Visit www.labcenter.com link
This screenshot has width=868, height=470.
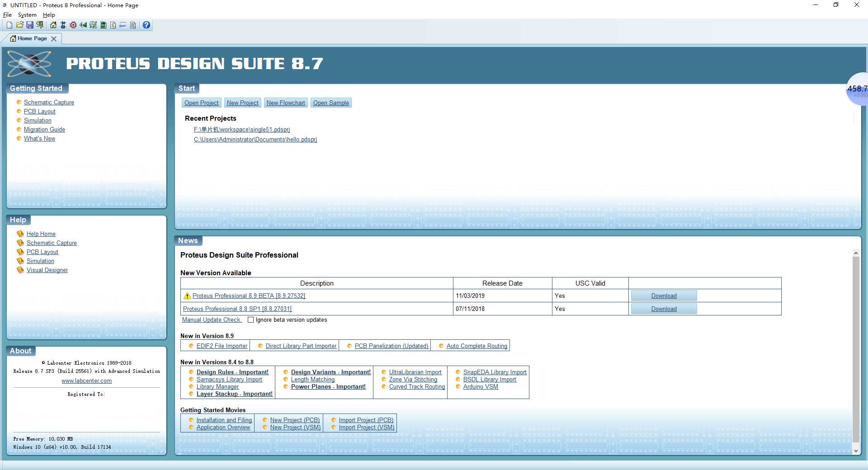(x=87, y=381)
